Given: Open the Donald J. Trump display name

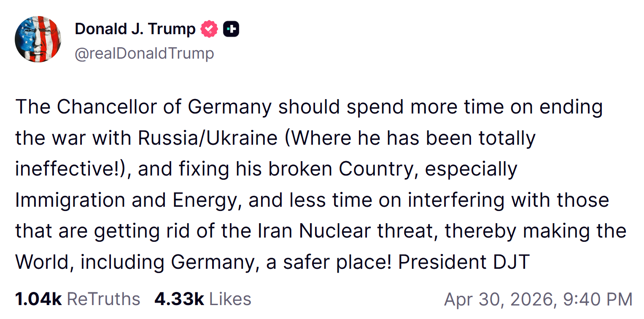Looking at the screenshot, I should coord(135,29).
